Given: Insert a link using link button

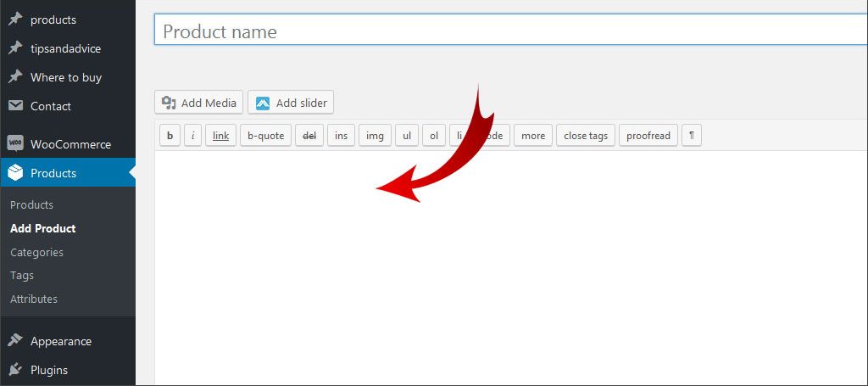Looking at the screenshot, I should coord(220,136).
